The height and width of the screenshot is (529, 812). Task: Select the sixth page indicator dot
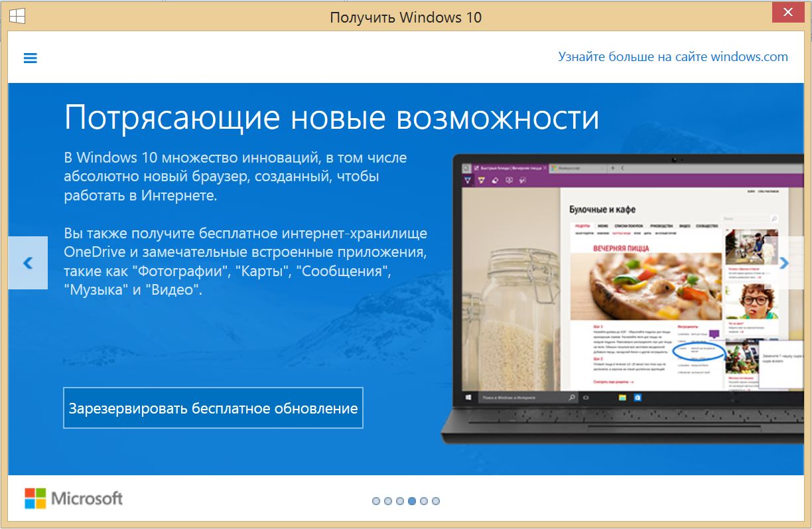[436, 501]
